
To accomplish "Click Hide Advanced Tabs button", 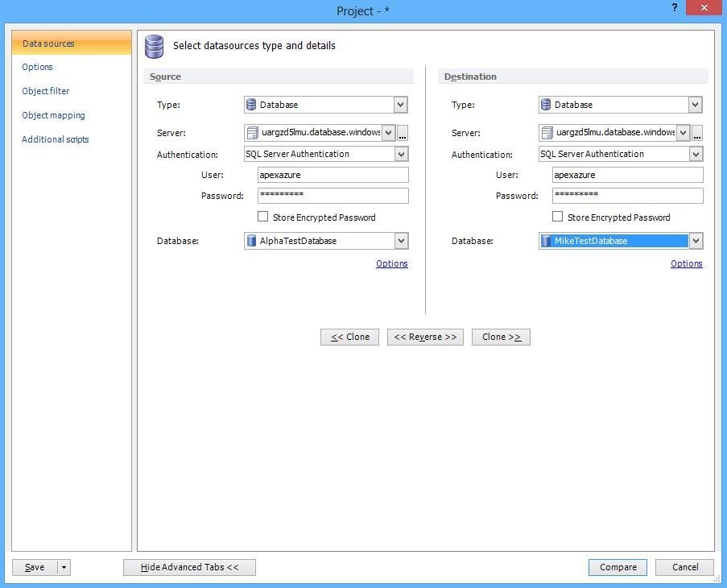I will pyautogui.click(x=189, y=567).
